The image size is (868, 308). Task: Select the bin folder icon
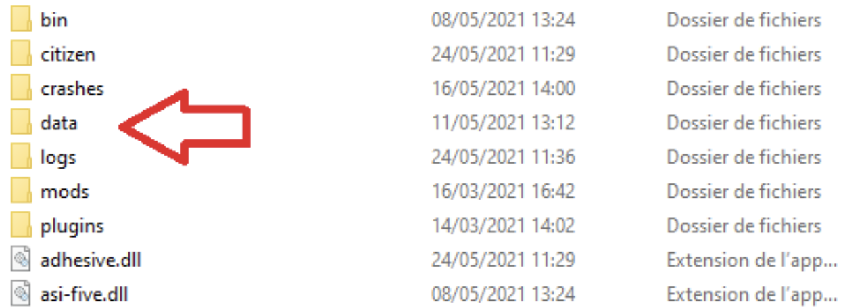pyautogui.click(x=21, y=20)
